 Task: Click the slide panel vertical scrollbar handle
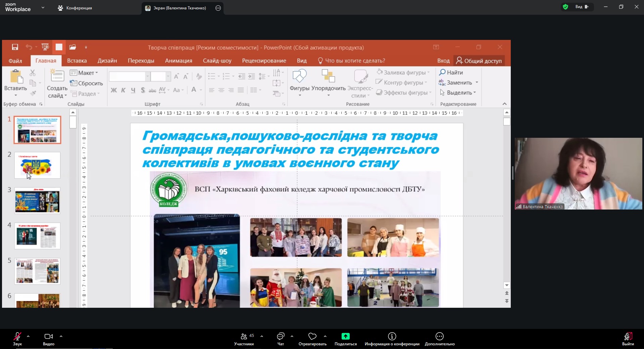click(73, 122)
